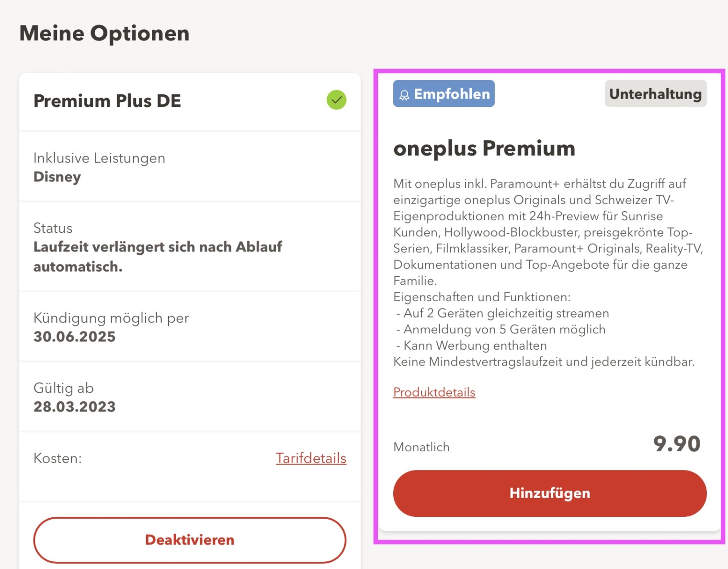Open the Tarifdetails link
Viewport: 728px width, 569px height.
click(311, 458)
